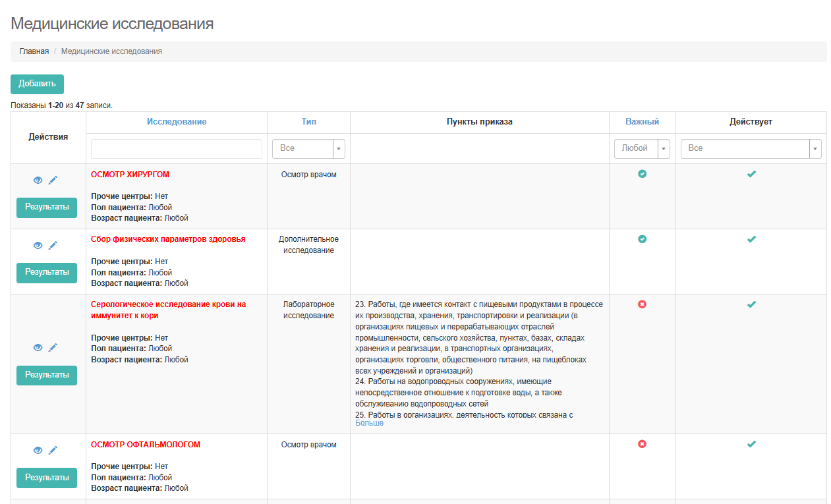Image resolution: width=831 pixels, height=504 pixels.
Task: Edit ОСМОТР ОФТАЛЬМОЛОГОМ using the pencil icon
Action: [53, 451]
